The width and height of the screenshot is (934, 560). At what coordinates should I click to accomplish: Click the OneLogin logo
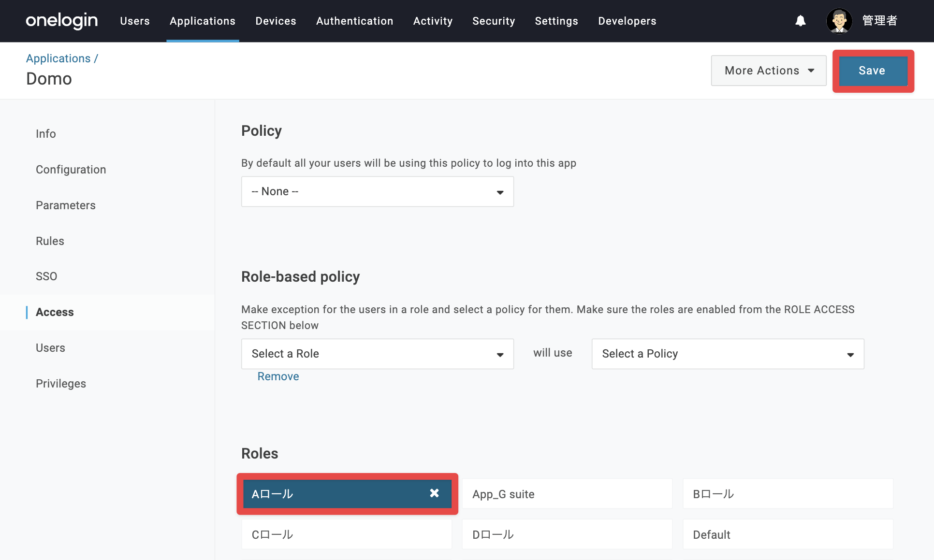click(62, 21)
